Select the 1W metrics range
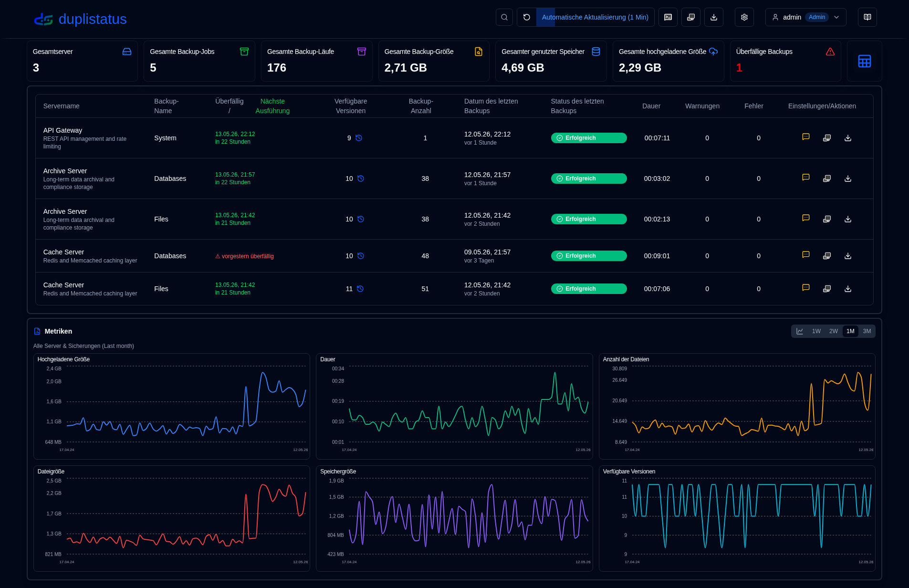 (x=816, y=331)
